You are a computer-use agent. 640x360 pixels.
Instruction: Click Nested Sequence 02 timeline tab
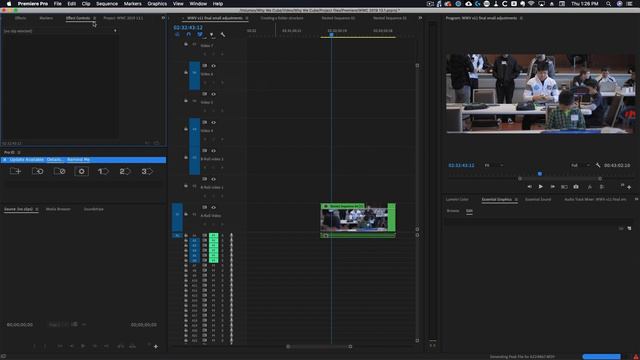point(338,18)
